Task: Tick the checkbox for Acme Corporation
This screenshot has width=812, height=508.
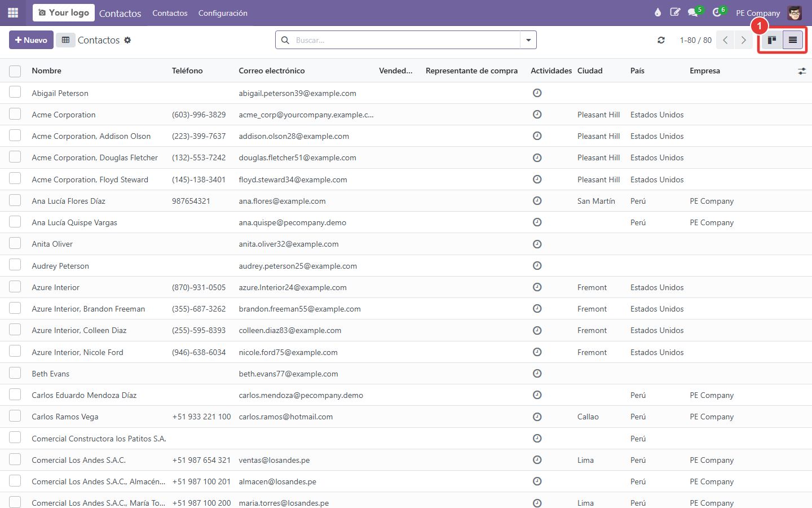Action: tap(15, 114)
